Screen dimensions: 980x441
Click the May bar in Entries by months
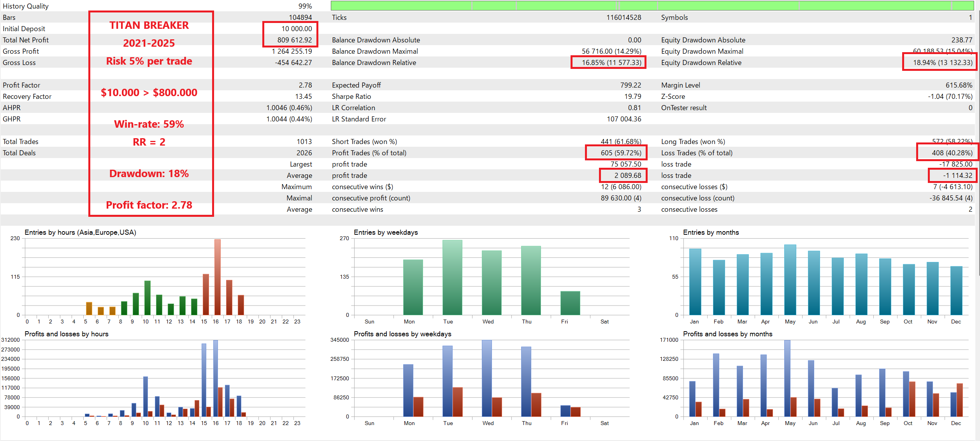pos(790,280)
